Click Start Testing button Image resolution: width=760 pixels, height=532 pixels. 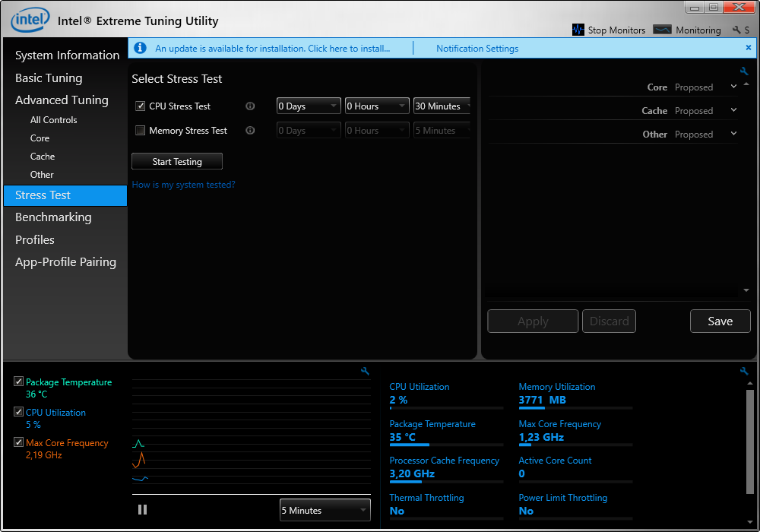tap(177, 161)
